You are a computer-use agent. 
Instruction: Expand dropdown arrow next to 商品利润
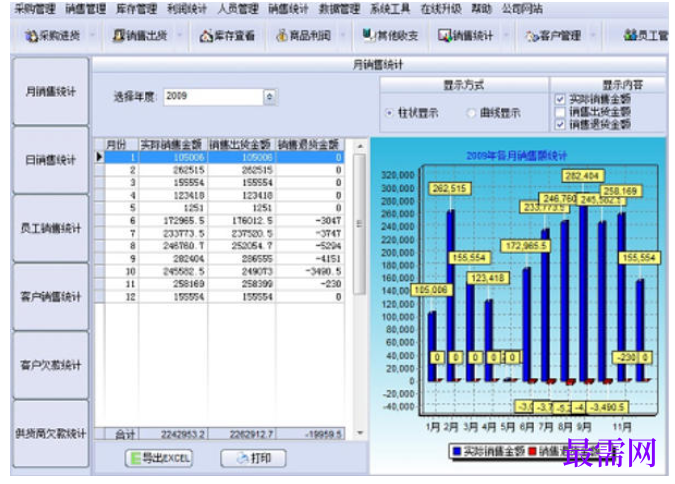[x=343, y=36]
